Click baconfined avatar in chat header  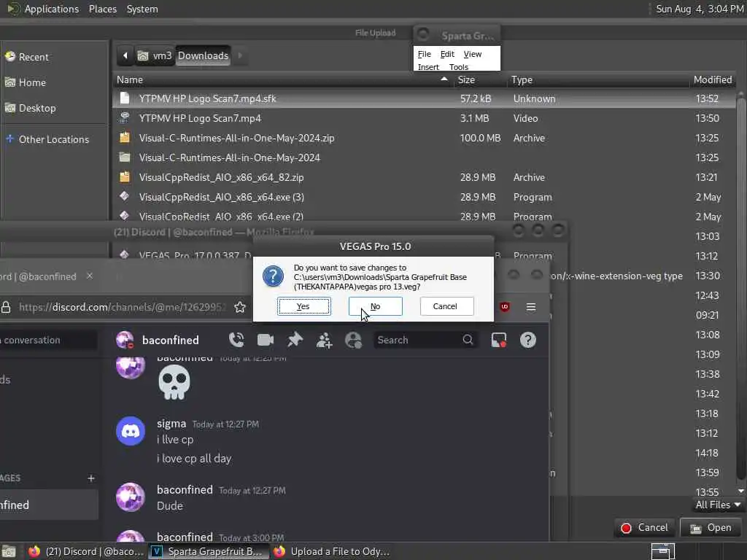[125, 340]
